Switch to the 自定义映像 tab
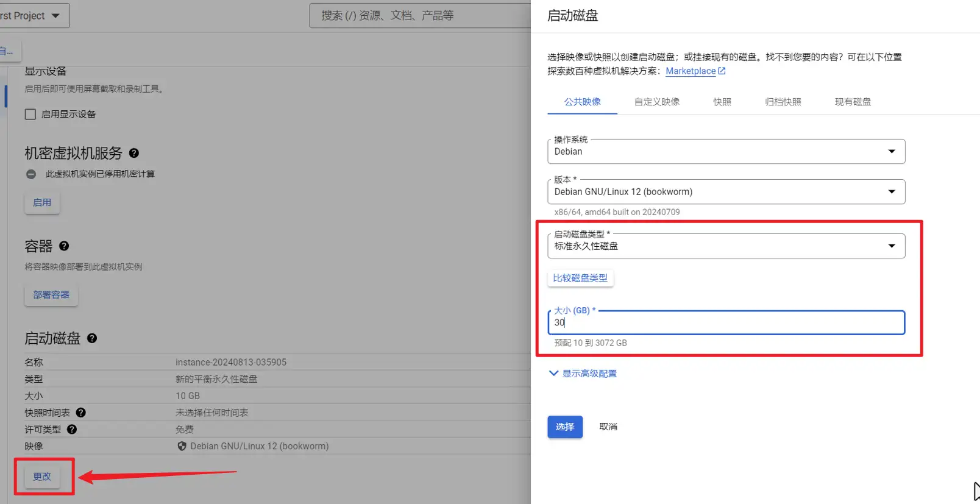This screenshot has height=504, width=980. [x=657, y=102]
